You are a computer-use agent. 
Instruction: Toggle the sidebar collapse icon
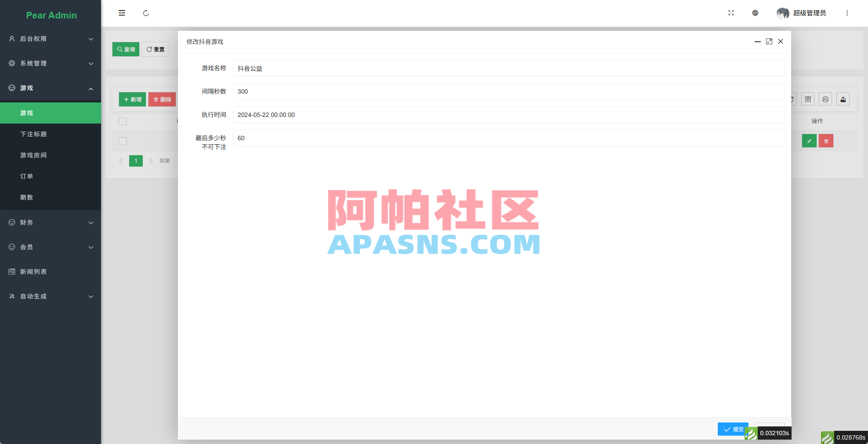coord(122,13)
